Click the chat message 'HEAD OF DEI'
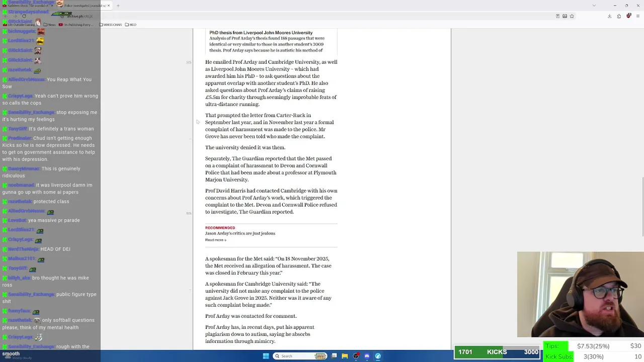The image size is (644, 362). [x=55, y=249]
